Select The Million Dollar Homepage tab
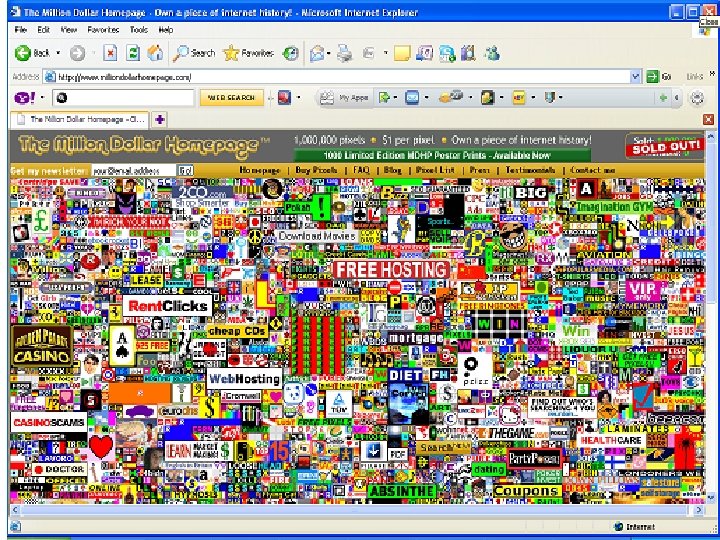Screen dimensions: 720x540 tap(79, 119)
